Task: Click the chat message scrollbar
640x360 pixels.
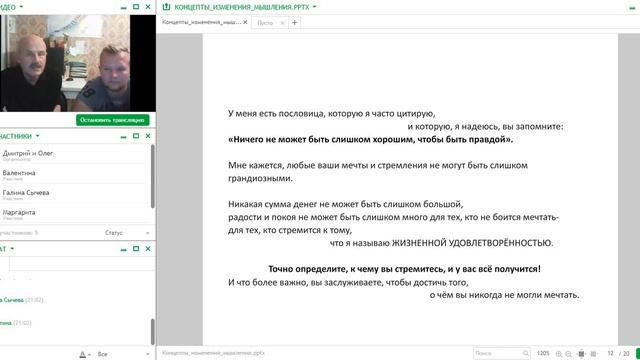Action: click(153, 331)
